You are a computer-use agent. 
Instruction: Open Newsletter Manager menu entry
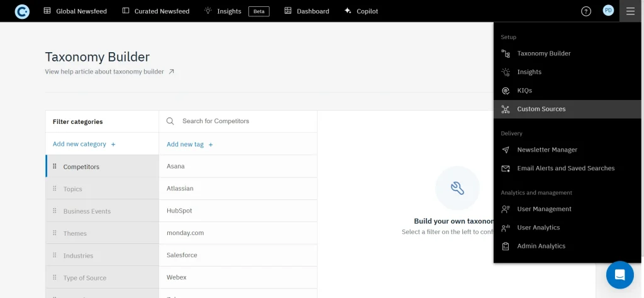pos(547,150)
